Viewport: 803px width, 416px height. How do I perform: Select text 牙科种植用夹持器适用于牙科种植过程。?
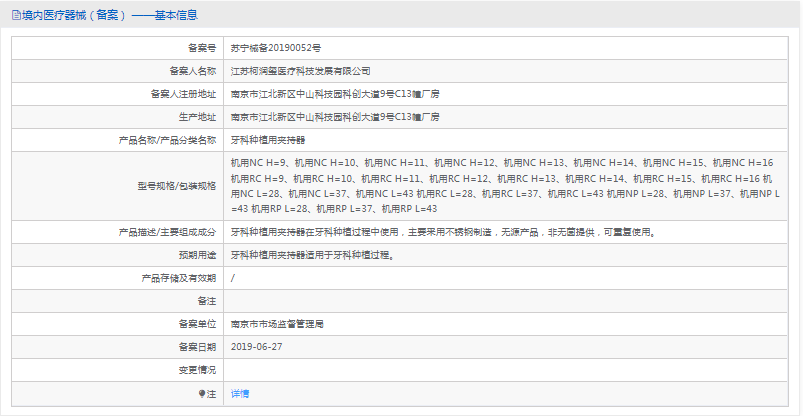(313, 255)
